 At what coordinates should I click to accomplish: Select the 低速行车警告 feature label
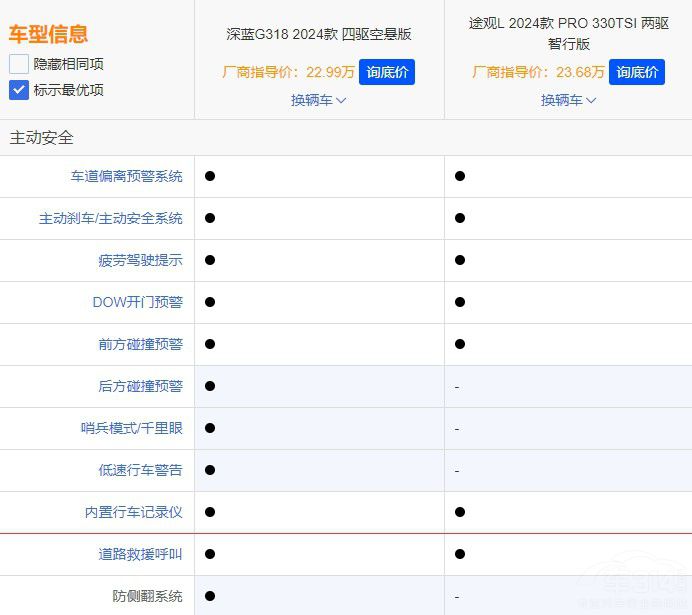click(140, 470)
